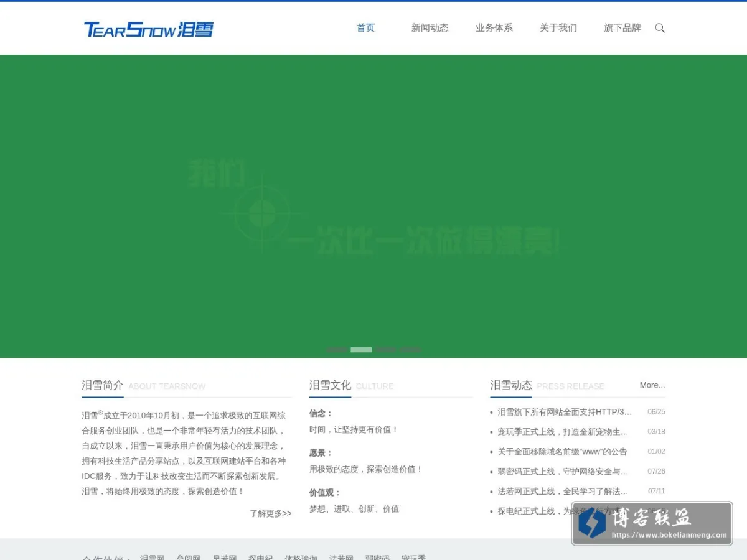Click the date 01/02
This screenshot has height=560, width=747.
click(x=656, y=452)
